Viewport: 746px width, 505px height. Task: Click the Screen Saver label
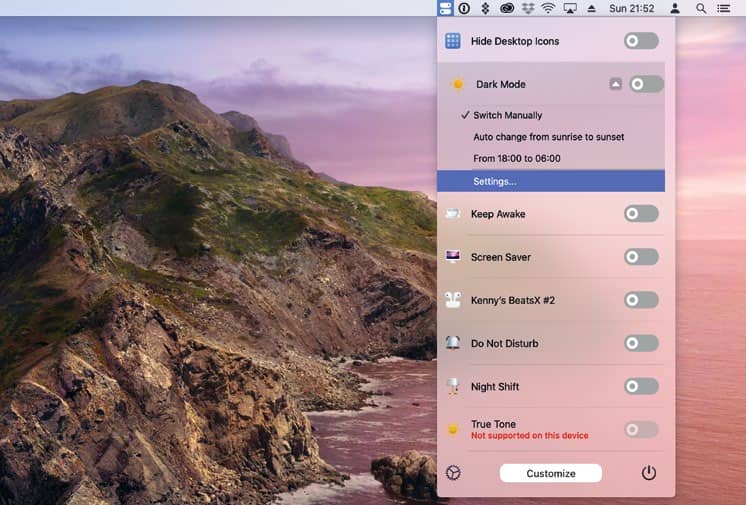pos(501,257)
